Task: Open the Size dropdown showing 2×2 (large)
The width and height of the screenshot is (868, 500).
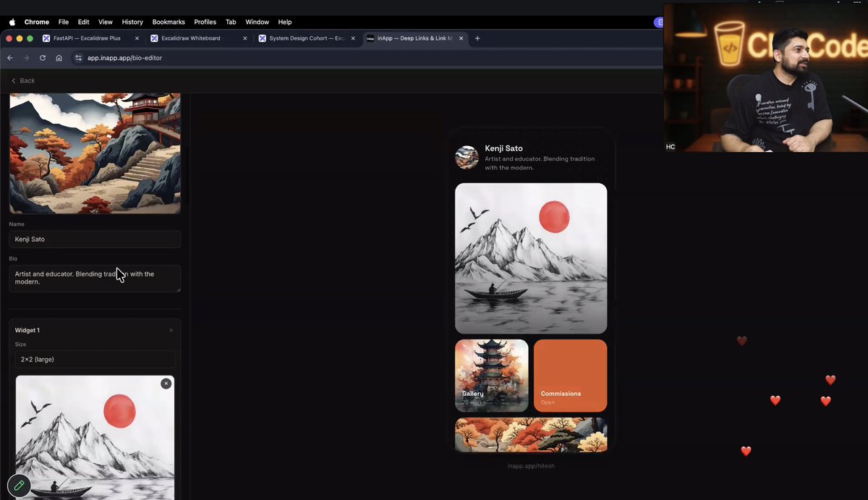Action: (95, 359)
